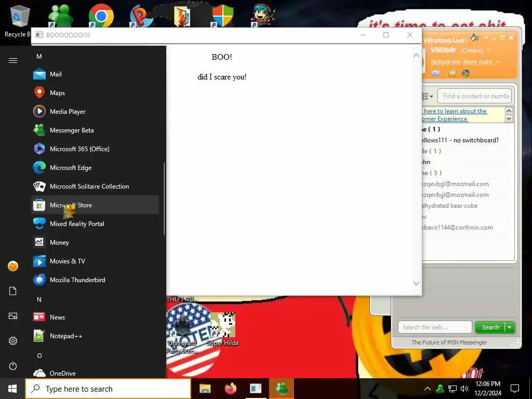Viewport: 532px width, 399px height.
Task: Open OneDrive in the Start menu list
Action: [95, 373]
